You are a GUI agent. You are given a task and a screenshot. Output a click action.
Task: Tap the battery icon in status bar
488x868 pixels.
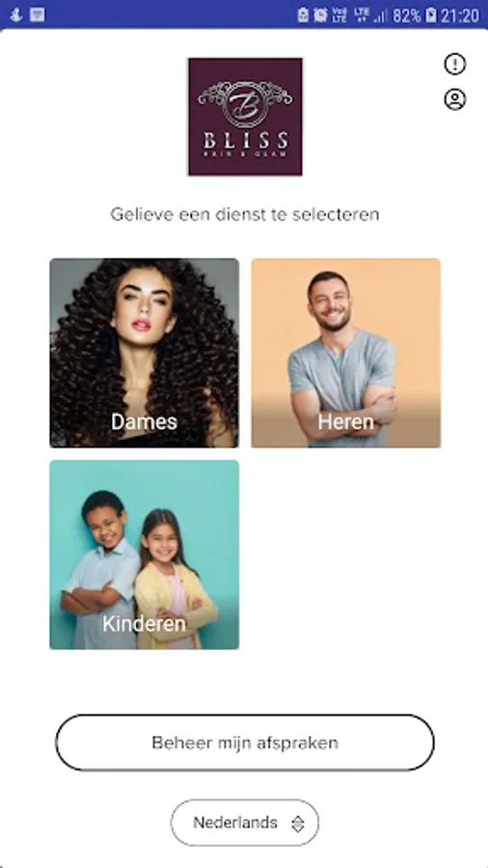431,14
